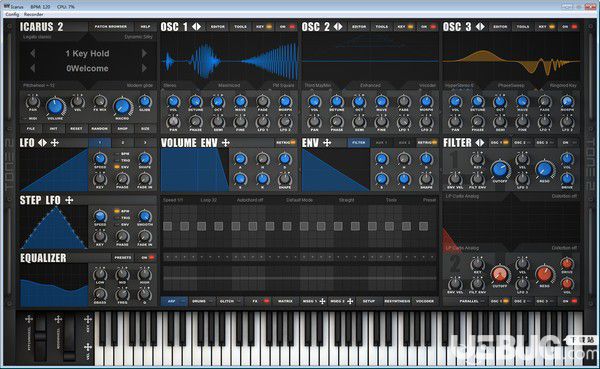The width and height of the screenshot is (600, 369).
Task: Click the Step LFO cross-arrows modulation icon
Action: tap(69, 200)
